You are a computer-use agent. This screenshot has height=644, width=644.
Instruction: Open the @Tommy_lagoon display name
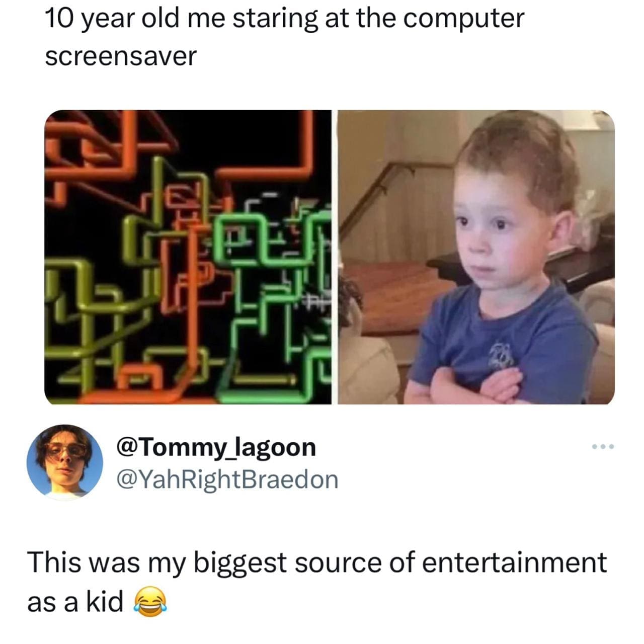pos(216,447)
